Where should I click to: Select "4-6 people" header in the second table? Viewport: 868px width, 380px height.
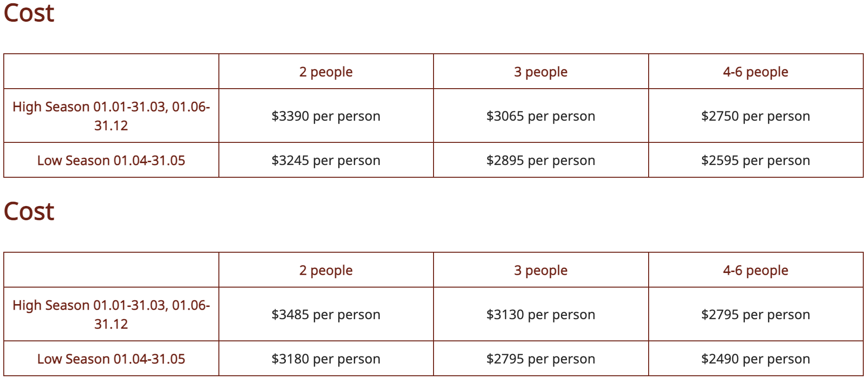tap(755, 270)
